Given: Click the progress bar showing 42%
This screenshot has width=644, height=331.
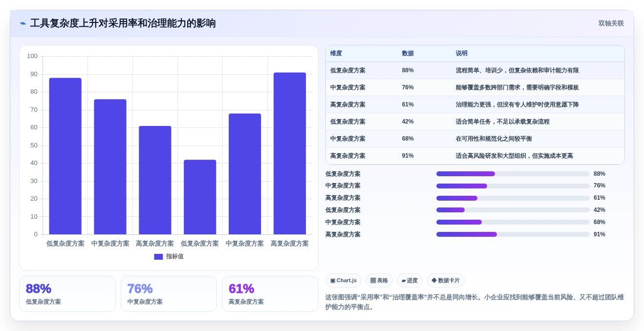Looking at the screenshot, I should pyautogui.click(x=513, y=210).
